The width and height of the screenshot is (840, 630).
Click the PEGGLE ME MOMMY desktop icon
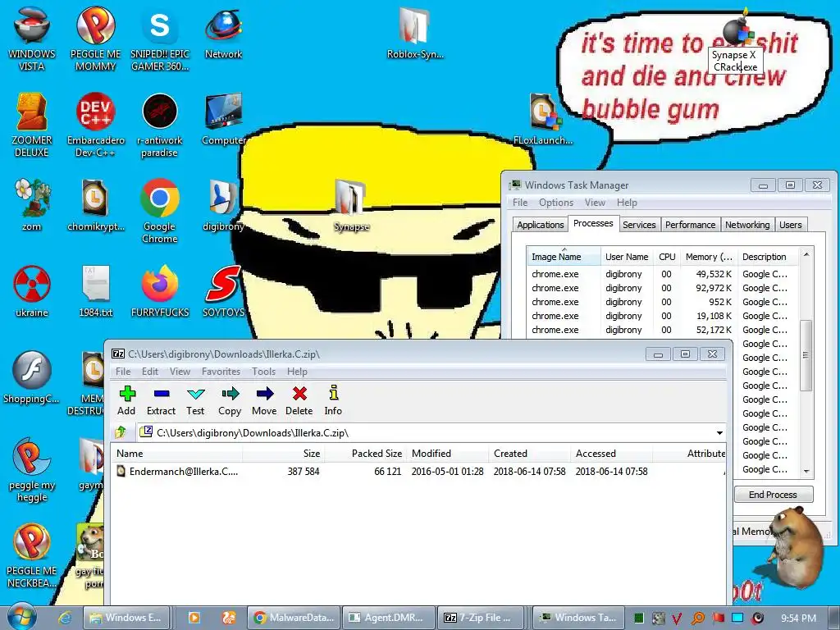tap(95, 40)
